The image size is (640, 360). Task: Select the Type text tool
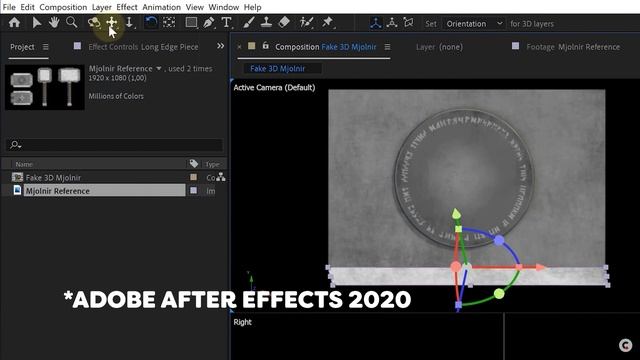(x=226, y=22)
